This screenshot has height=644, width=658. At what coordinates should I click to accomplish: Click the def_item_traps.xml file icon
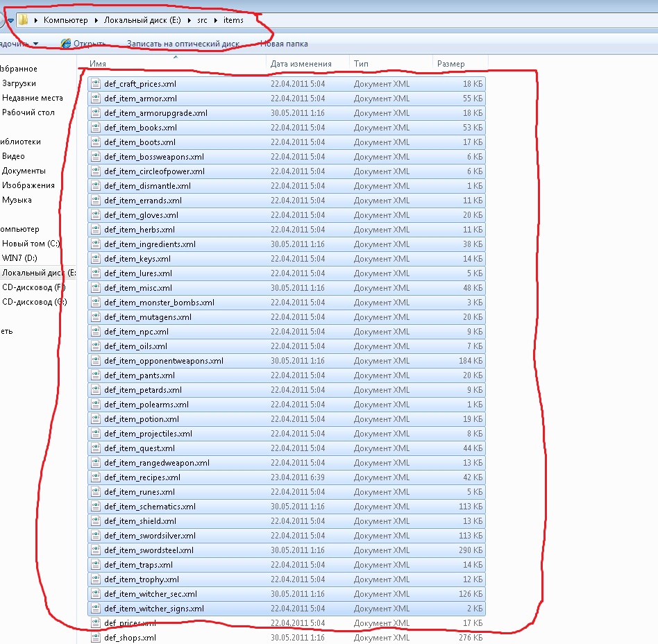tap(96, 565)
